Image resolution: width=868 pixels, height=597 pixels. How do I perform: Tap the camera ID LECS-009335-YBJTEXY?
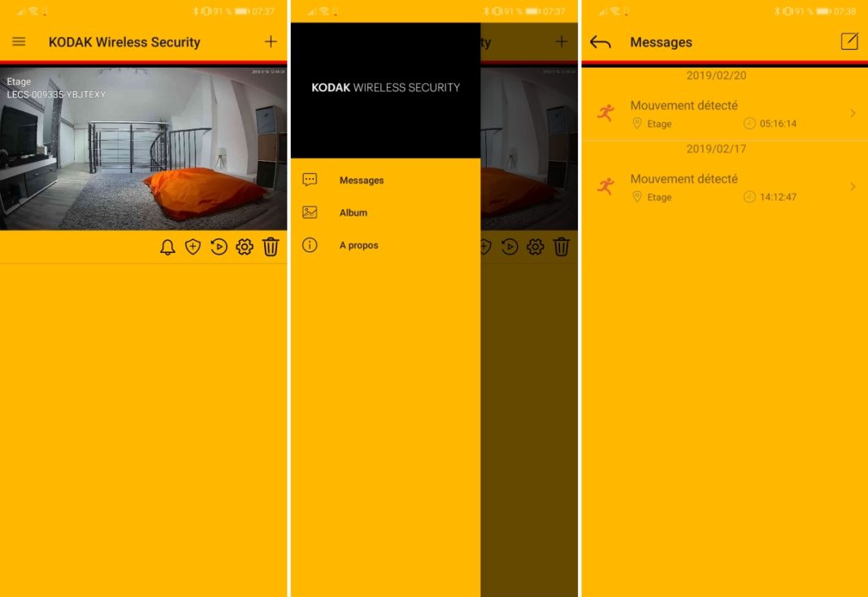(56, 94)
